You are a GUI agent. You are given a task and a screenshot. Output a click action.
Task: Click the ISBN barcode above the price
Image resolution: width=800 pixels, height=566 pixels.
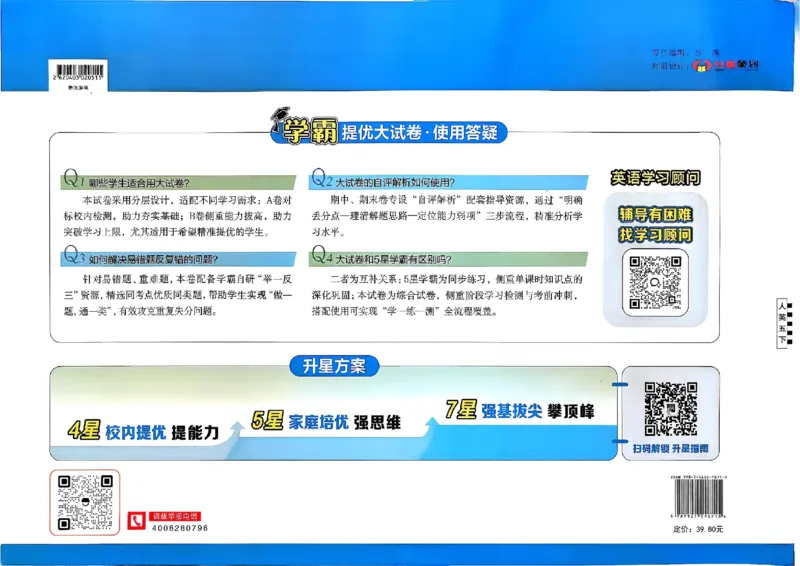coord(699,498)
